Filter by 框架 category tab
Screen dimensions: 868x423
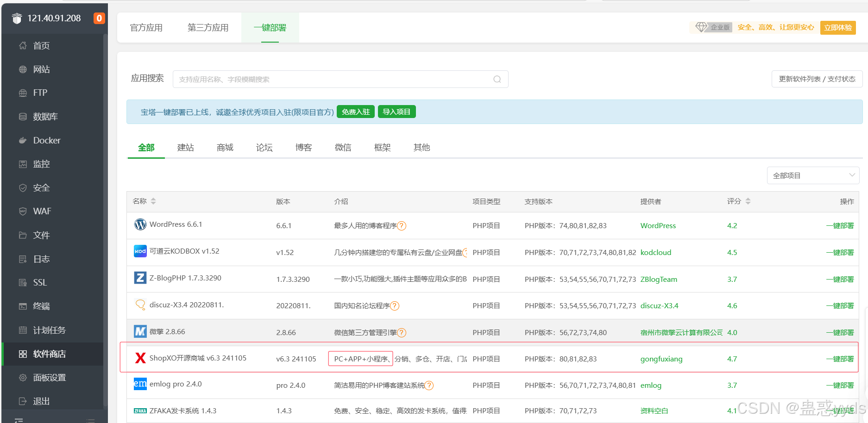[382, 148]
